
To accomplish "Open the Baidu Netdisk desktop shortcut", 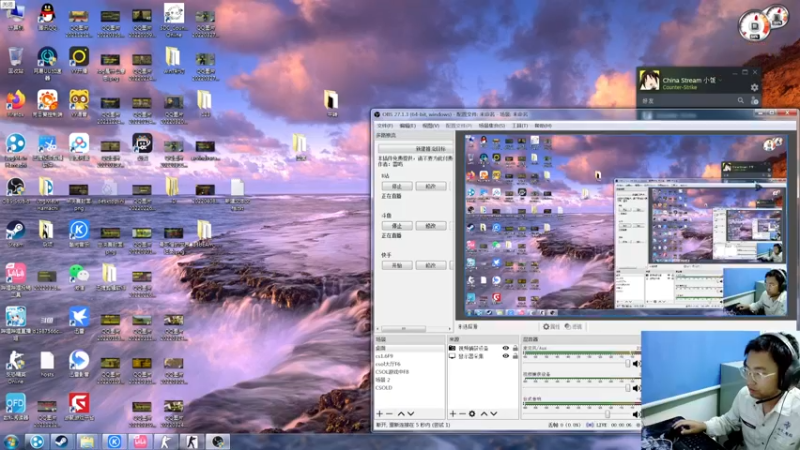I will [x=79, y=144].
